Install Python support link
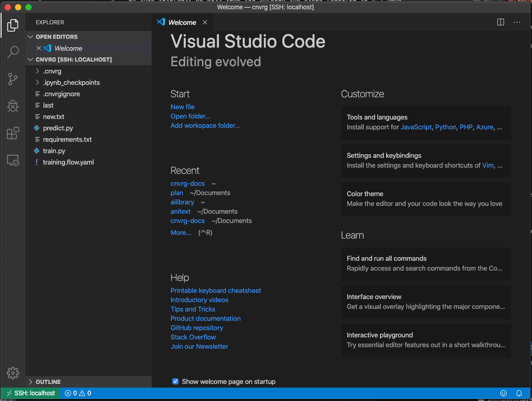 tap(446, 127)
